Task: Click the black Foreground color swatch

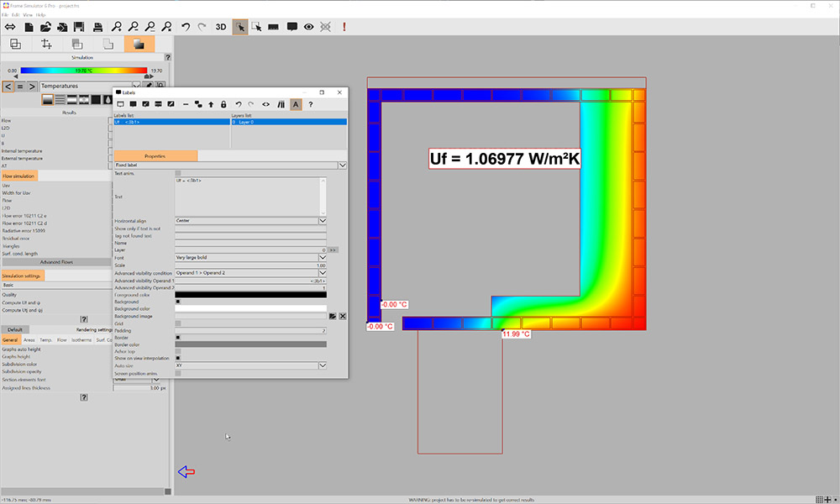Action: [250, 295]
